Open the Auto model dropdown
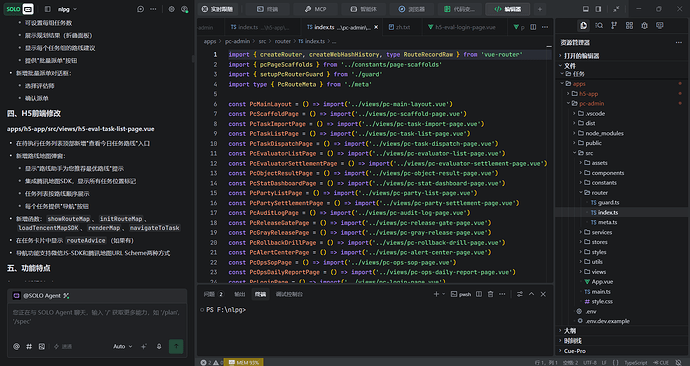 click(x=122, y=347)
